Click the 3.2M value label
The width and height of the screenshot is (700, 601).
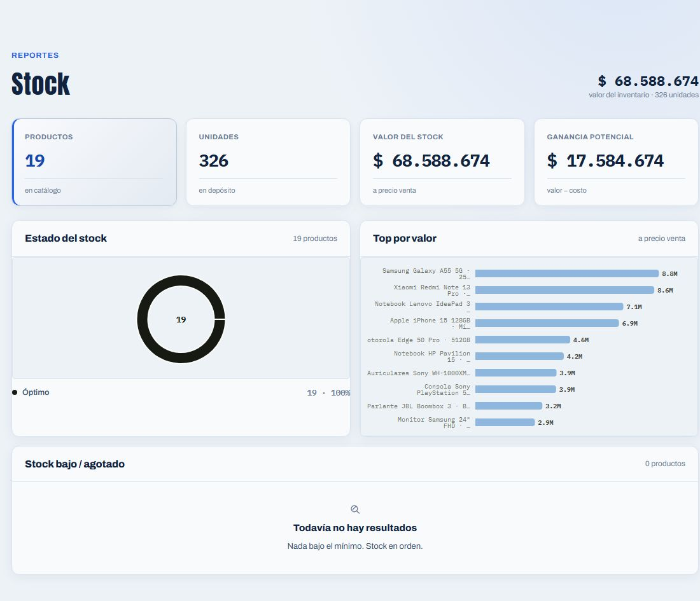pyautogui.click(x=553, y=406)
